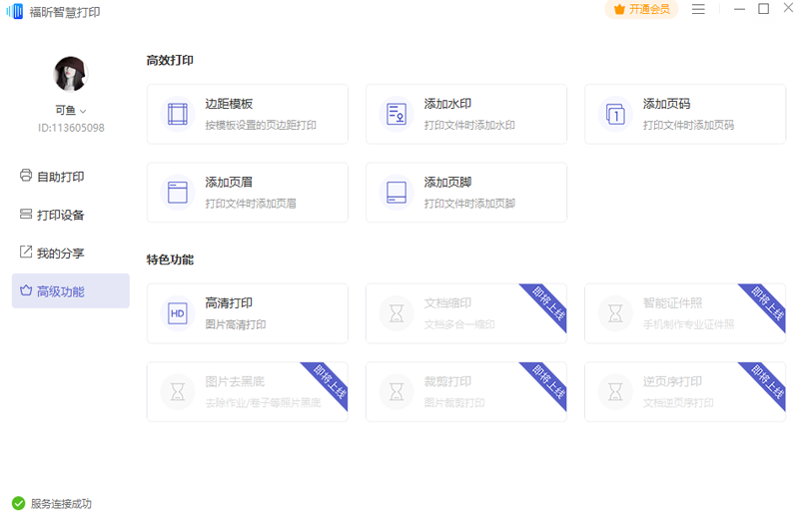Open the 我的分享 sidebar section
Screen dimensions: 799x532
[70, 253]
